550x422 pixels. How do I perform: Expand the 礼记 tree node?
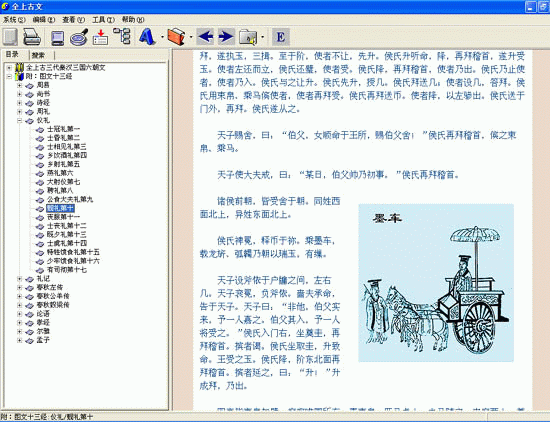click(x=20, y=279)
